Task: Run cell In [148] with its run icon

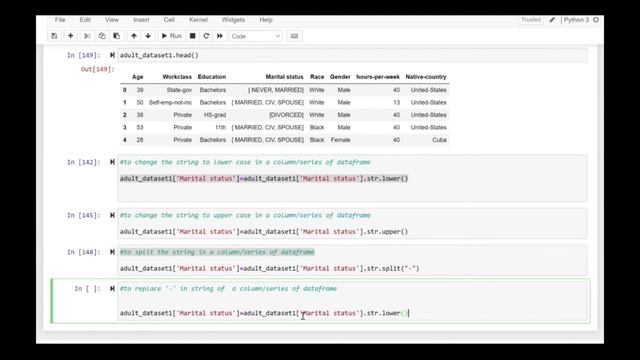Action: pos(112,252)
